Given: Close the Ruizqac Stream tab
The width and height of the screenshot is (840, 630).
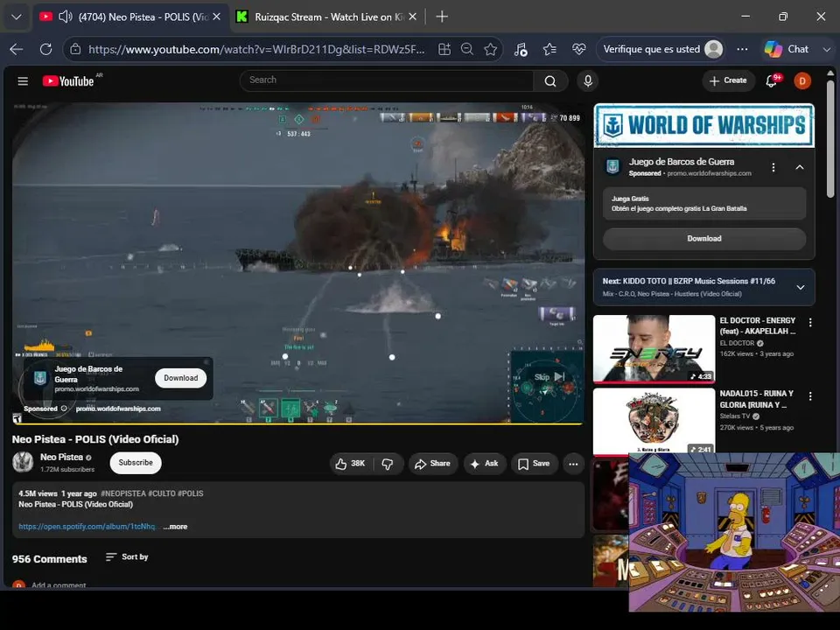Looking at the screenshot, I should (x=412, y=17).
